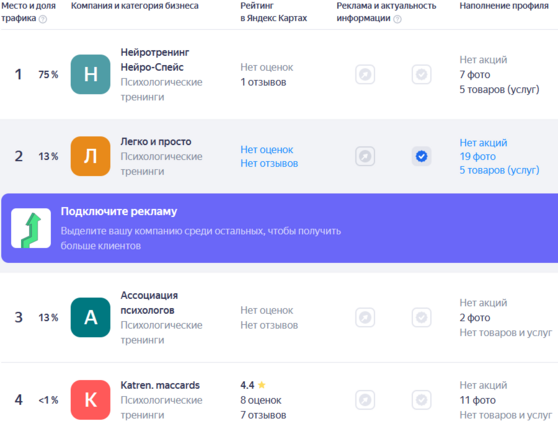Click the green arrow advertising banner icon
This screenshot has width=558, height=434.
(x=31, y=228)
